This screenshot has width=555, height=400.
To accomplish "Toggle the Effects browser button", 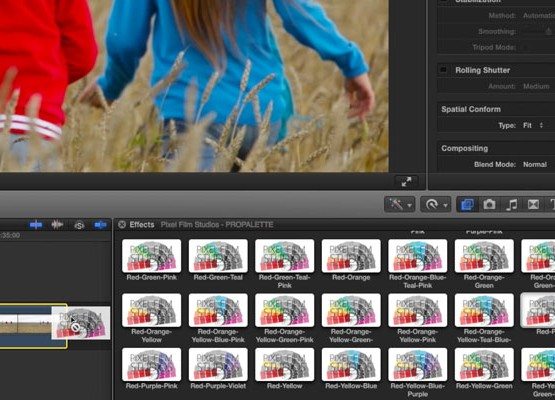I will tap(467, 204).
